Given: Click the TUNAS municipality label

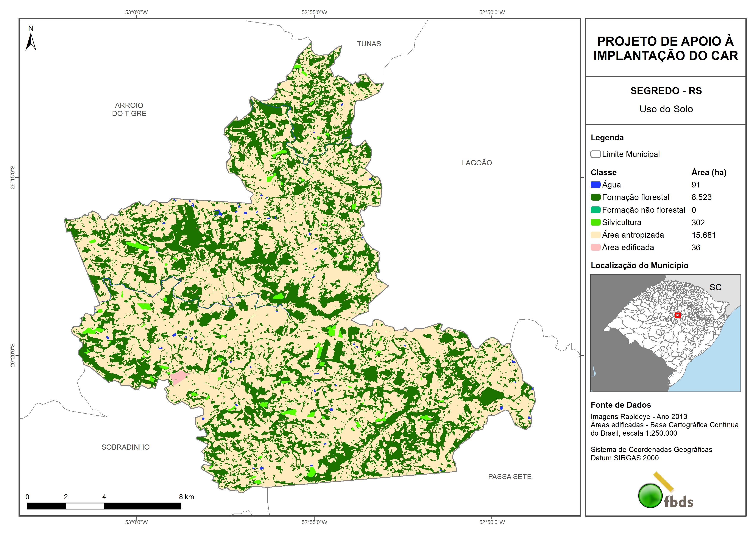Looking at the screenshot, I should [369, 44].
